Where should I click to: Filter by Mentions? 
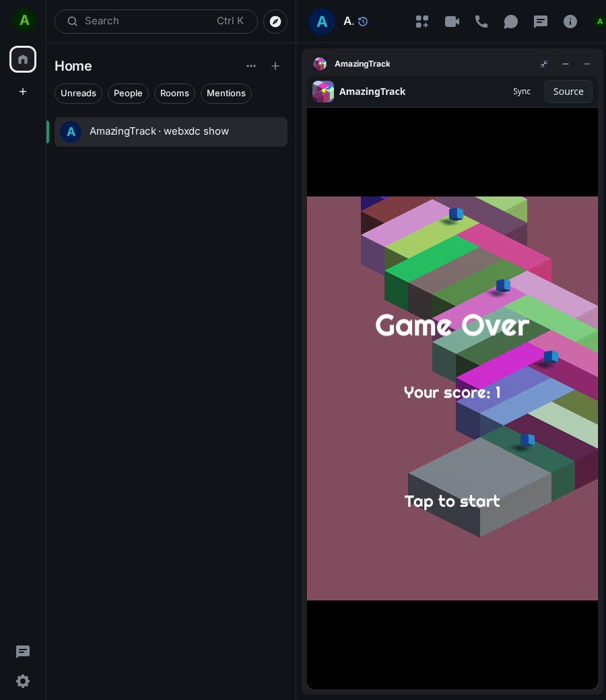coord(226,94)
